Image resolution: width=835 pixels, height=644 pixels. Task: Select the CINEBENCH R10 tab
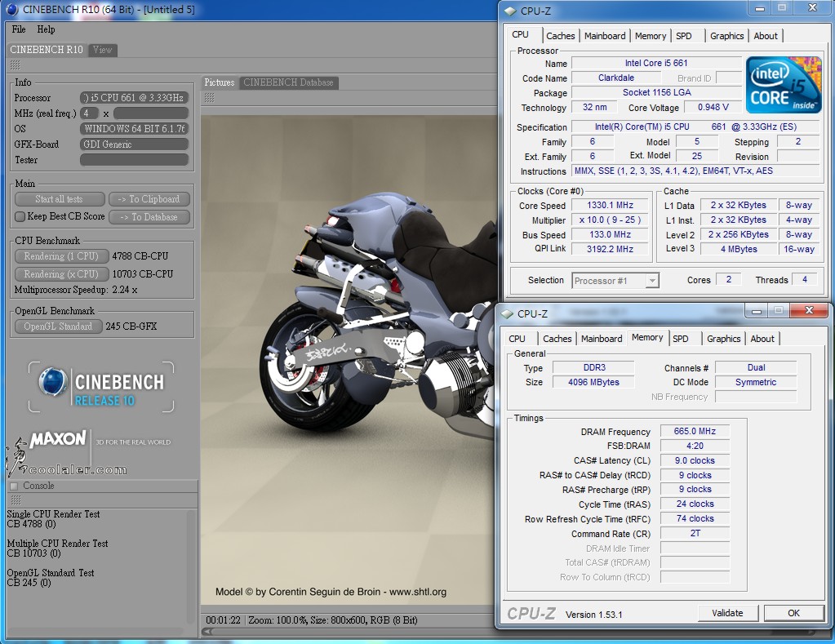pos(47,50)
